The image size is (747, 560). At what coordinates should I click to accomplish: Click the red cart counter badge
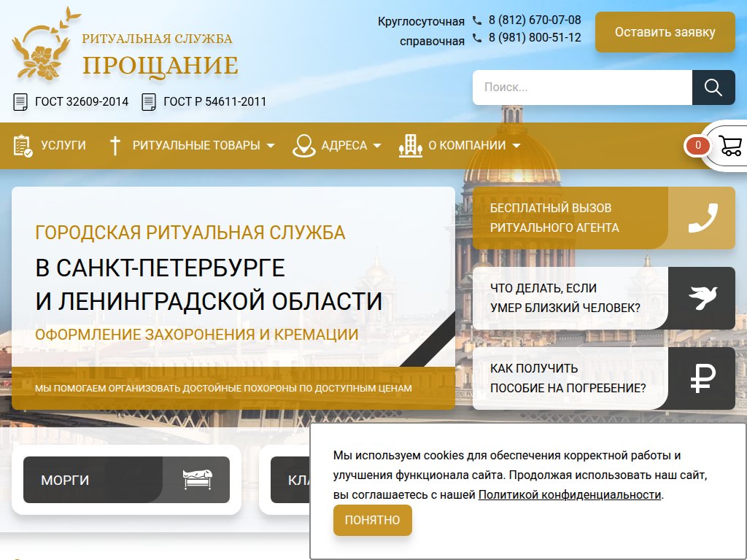tap(698, 145)
